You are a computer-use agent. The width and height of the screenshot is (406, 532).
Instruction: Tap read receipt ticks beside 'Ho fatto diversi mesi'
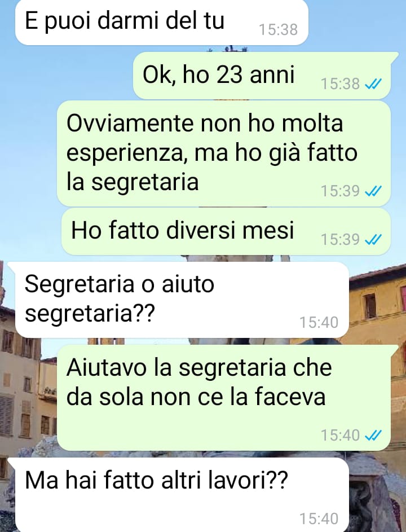(373, 240)
